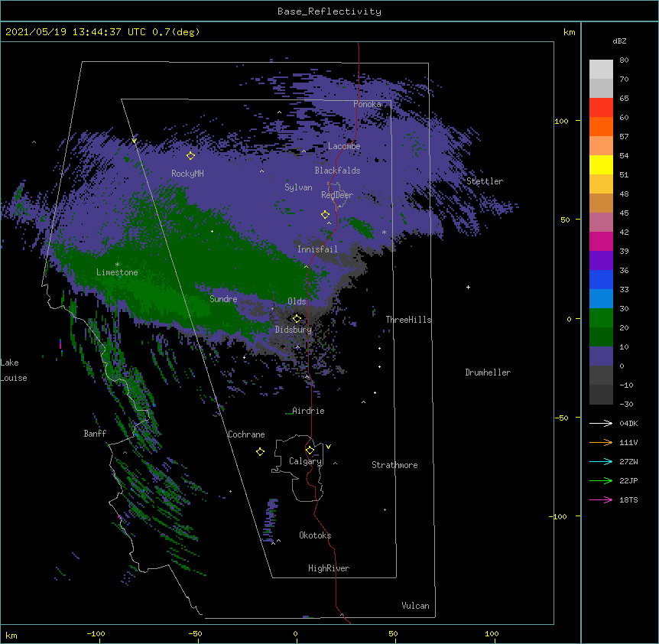Select the yellow diamond marker south of Cochrane
Image resolution: width=659 pixels, height=644 pixels.
pyautogui.click(x=260, y=452)
